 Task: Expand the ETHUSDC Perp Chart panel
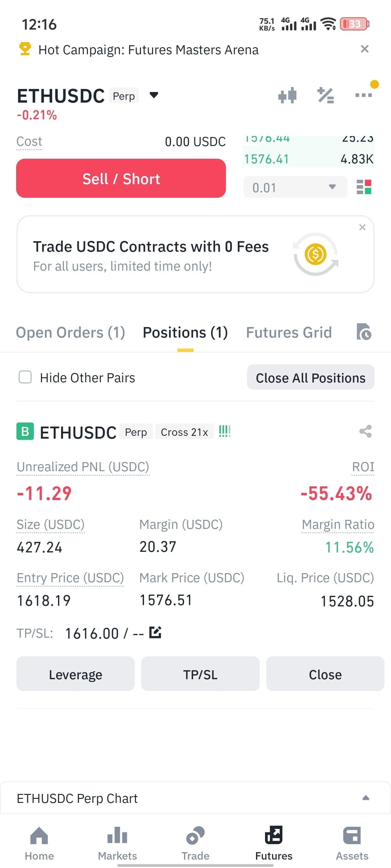click(x=366, y=798)
